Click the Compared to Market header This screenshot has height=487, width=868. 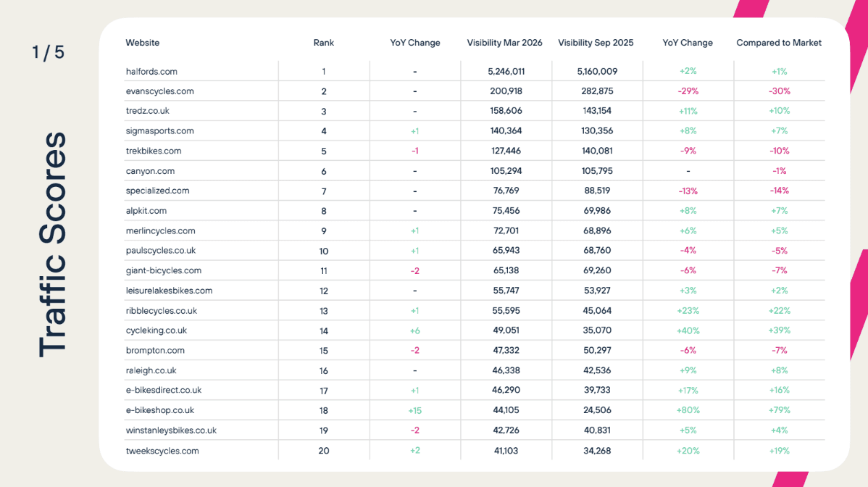tap(779, 43)
